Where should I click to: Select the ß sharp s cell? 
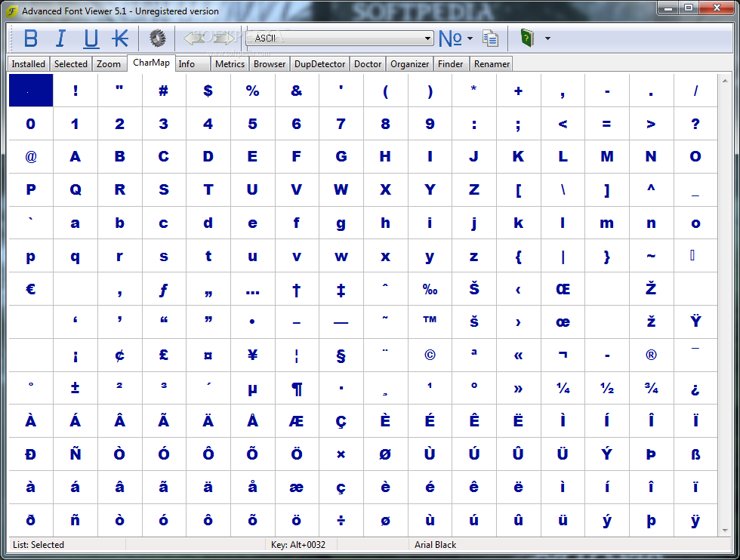(695, 454)
